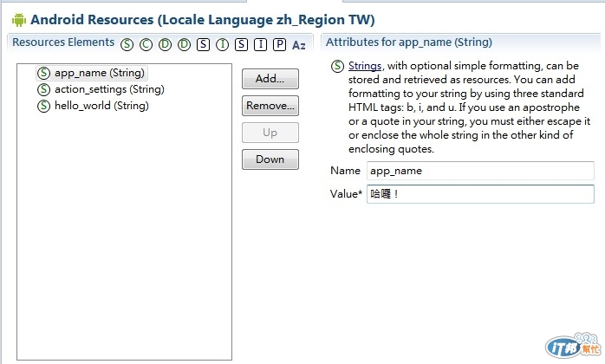This screenshot has height=364, width=605.
Task: Move the selected resource with Down button
Action: [270, 159]
